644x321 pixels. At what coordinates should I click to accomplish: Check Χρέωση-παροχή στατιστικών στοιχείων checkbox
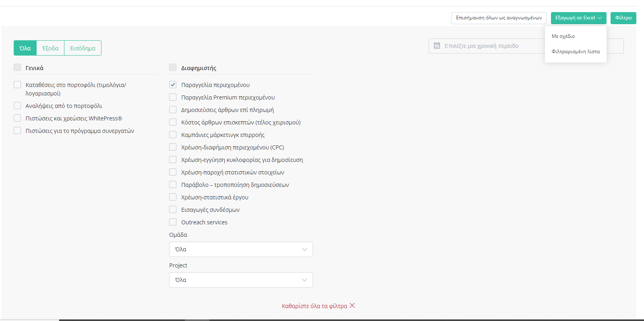pyautogui.click(x=173, y=172)
